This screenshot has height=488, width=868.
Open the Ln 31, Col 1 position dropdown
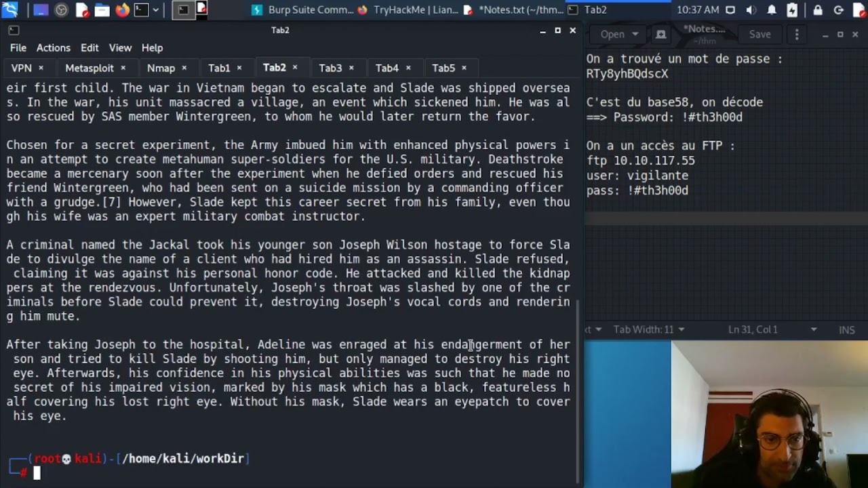[772, 330]
